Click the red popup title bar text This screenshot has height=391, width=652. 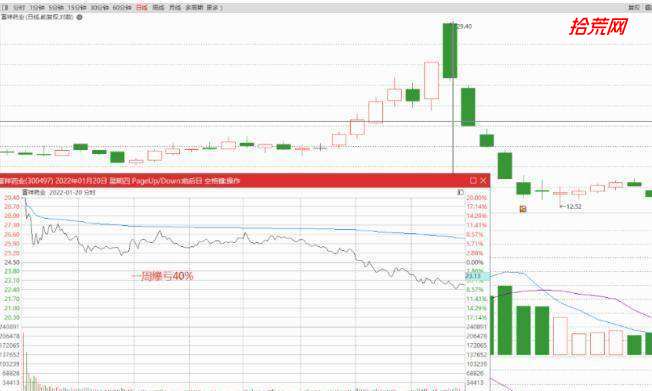[x=120, y=181]
